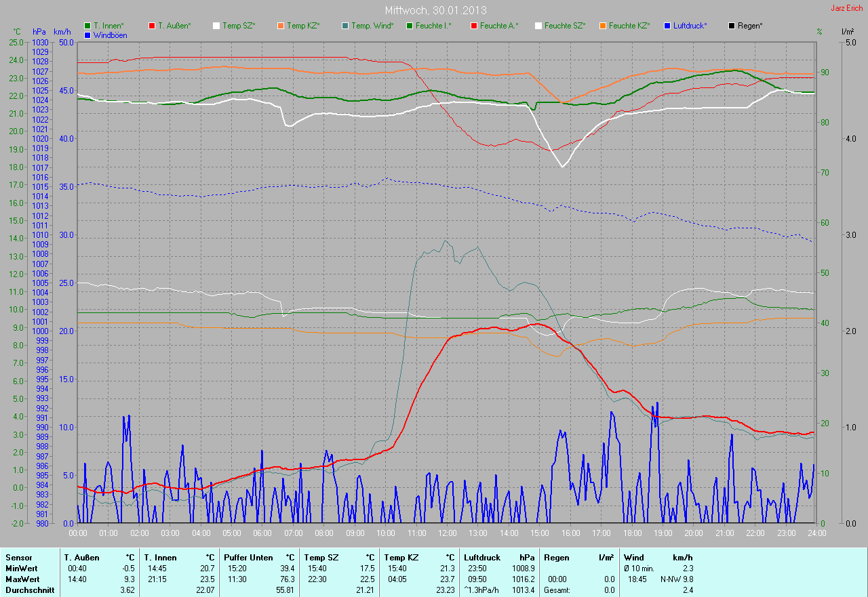Toggle the Feuchte I.* legend label

pos(433,26)
